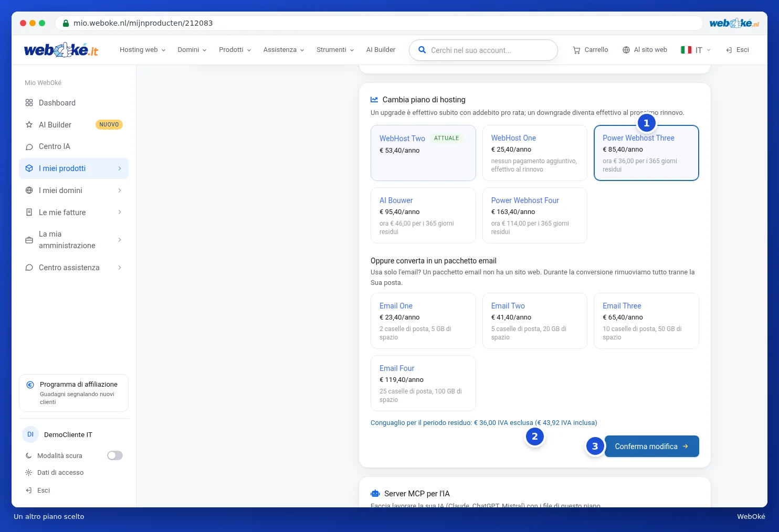Click the Centro IA chat bubble icon
This screenshot has height=532, width=779.
pyautogui.click(x=29, y=146)
